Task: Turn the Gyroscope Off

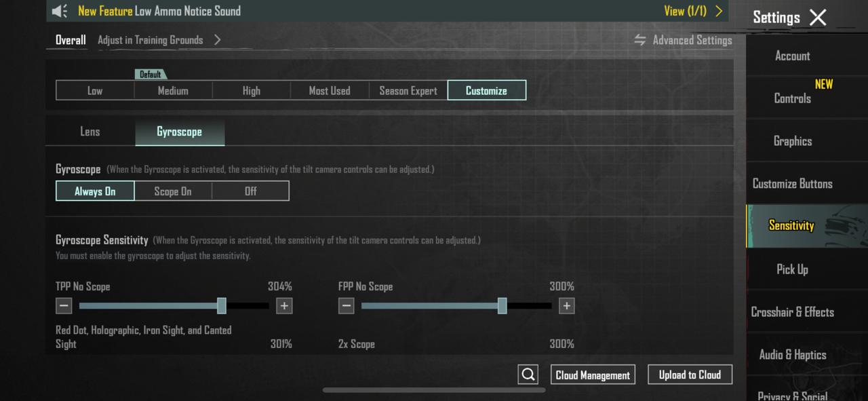Action: point(250,191)
